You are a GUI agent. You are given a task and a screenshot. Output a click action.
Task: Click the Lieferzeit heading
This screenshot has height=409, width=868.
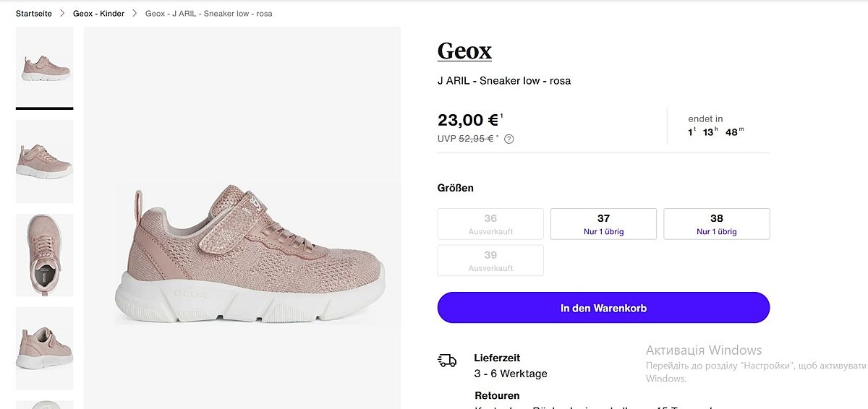tap(497, 358)
